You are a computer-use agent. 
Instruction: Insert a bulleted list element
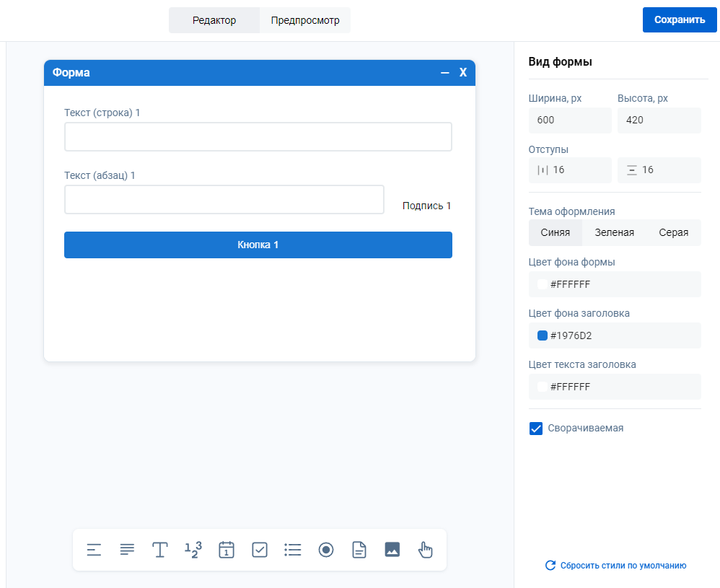293,550
